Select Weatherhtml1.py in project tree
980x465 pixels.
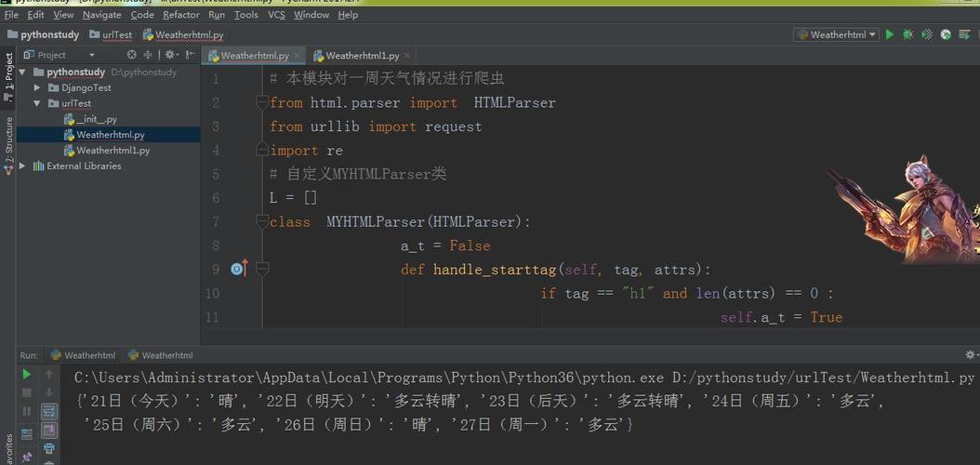pyautogui.click(x=113, y=151)
